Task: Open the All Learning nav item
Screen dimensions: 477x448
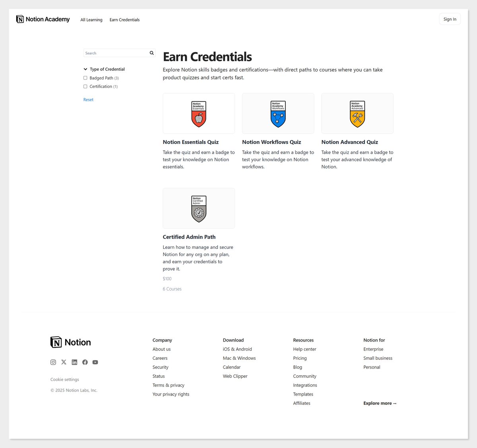Action: [x=91, y=20]
